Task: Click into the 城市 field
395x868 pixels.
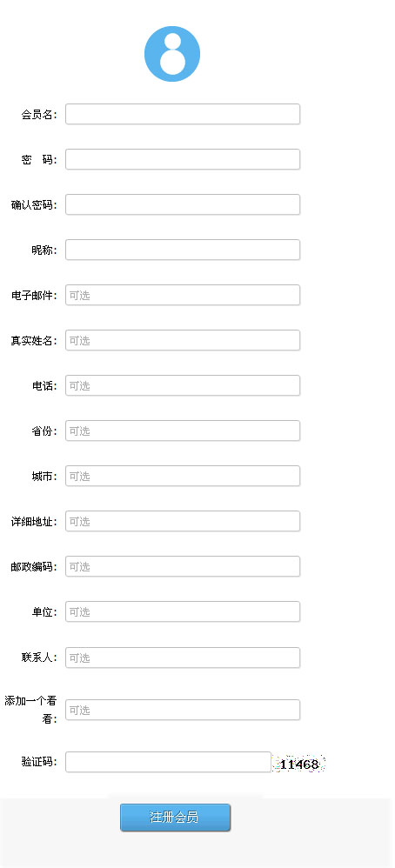Action: 183,476
